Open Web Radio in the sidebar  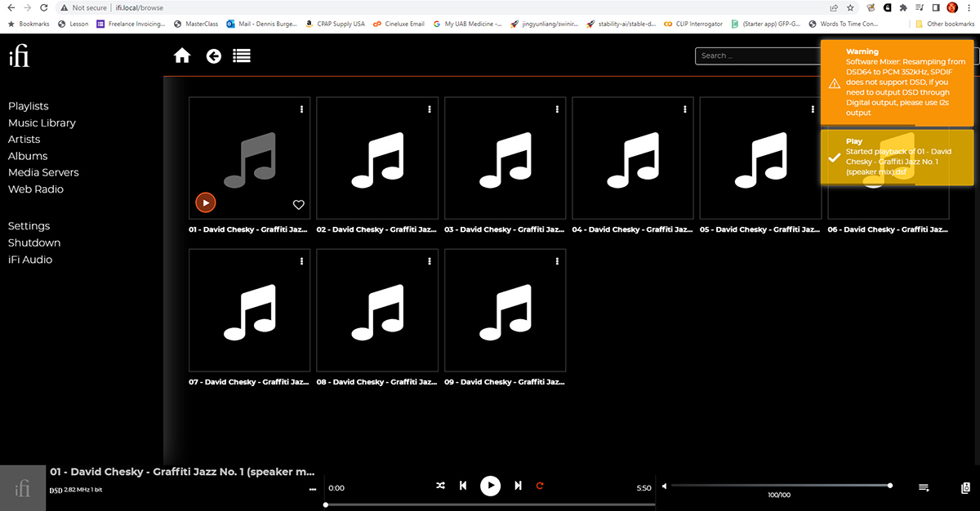(x=36, y=189)
